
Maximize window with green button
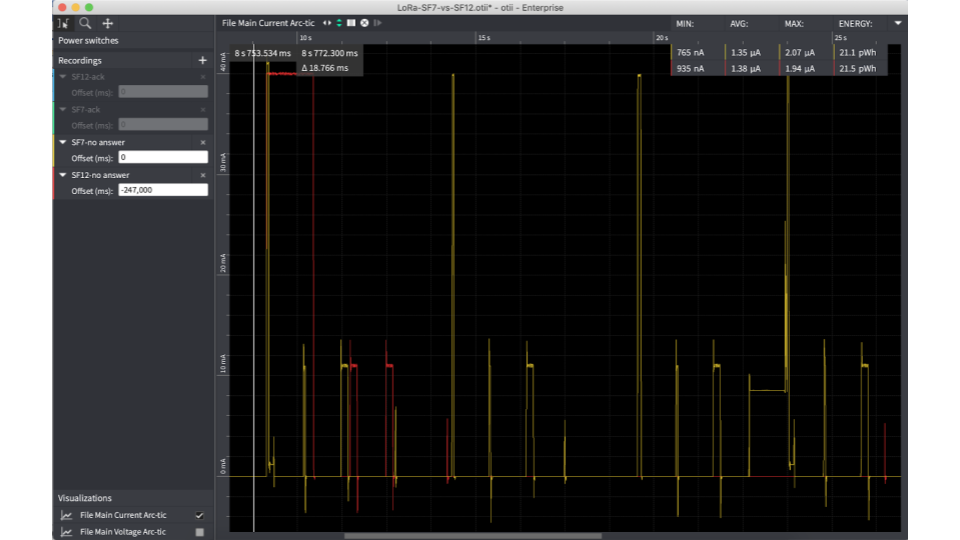[x=89, y=7]
